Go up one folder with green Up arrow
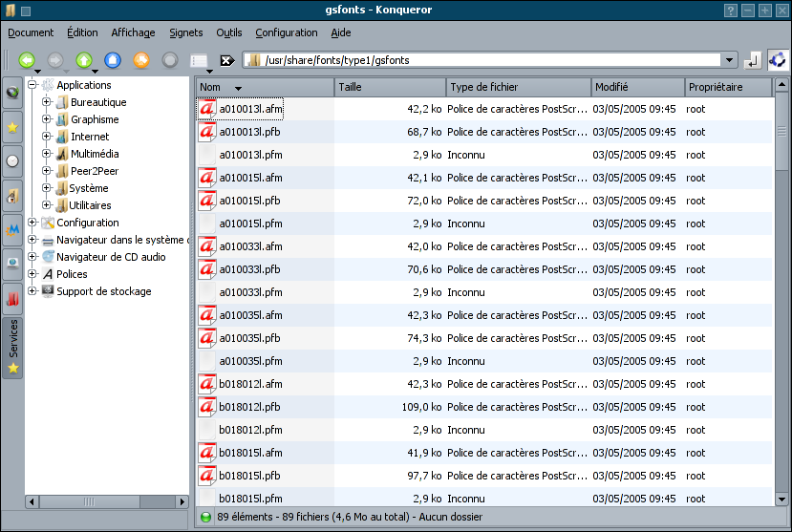792x532 pixels. click(83, 60)
